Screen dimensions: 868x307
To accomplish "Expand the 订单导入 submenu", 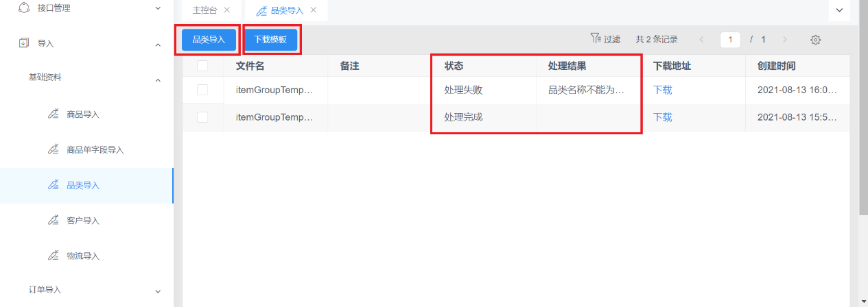I will [x=158, y=291].
